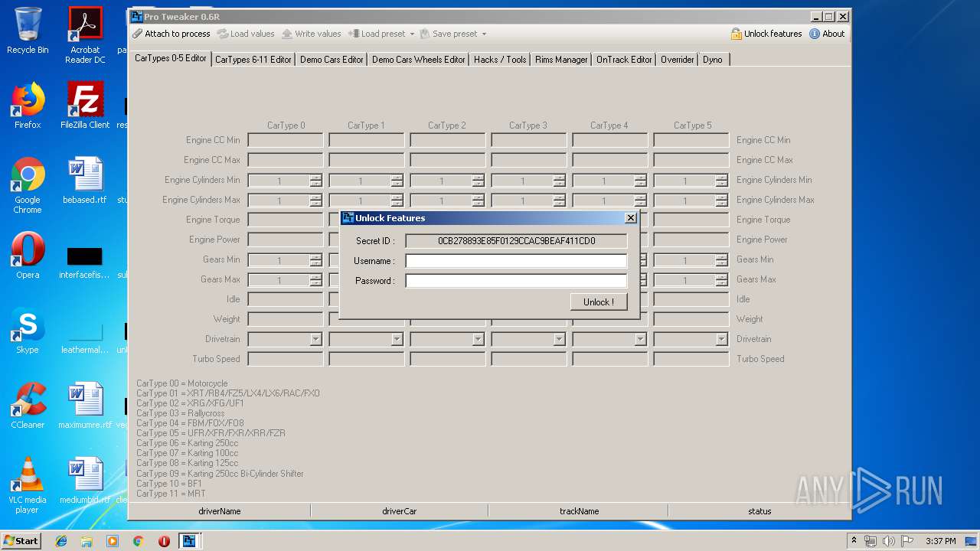Image resolution: width=980 pixels, height=551 pixels.
Task: Open CCleaner desktop icon
Action: [x=28, y=406]
